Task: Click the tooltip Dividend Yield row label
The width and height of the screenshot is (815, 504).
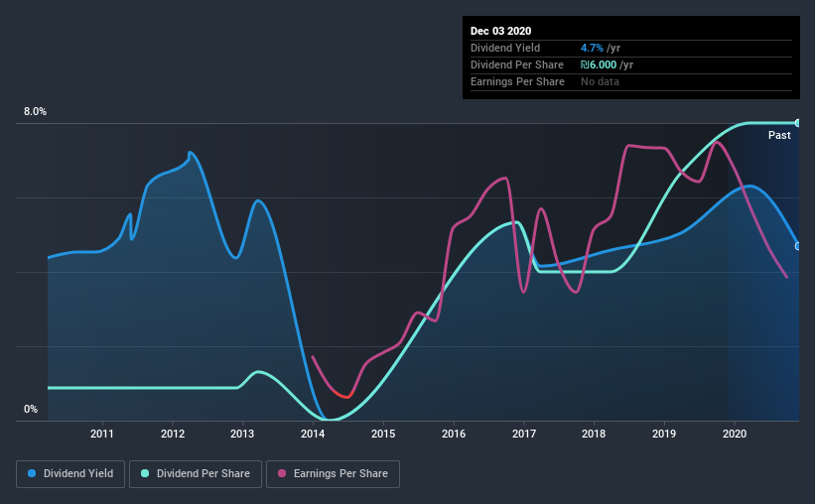Action: 505,48
